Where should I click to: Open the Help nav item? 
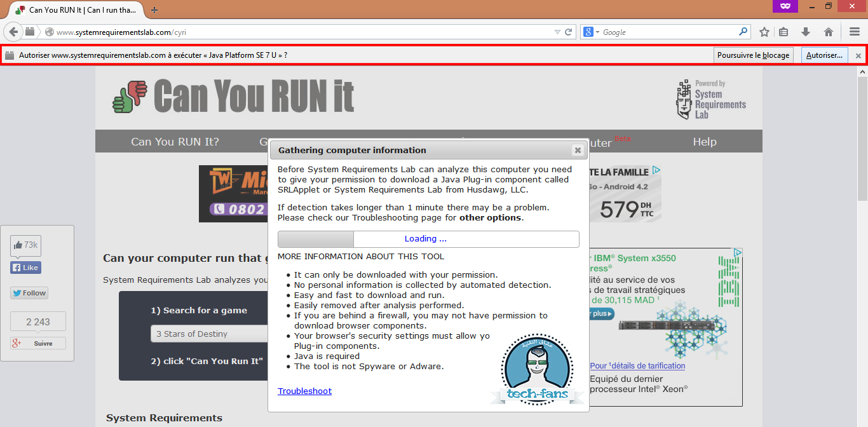coord(705,142)
